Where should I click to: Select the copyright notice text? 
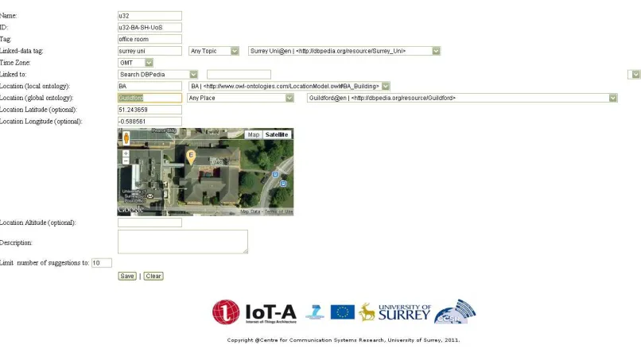pos(344,340)
